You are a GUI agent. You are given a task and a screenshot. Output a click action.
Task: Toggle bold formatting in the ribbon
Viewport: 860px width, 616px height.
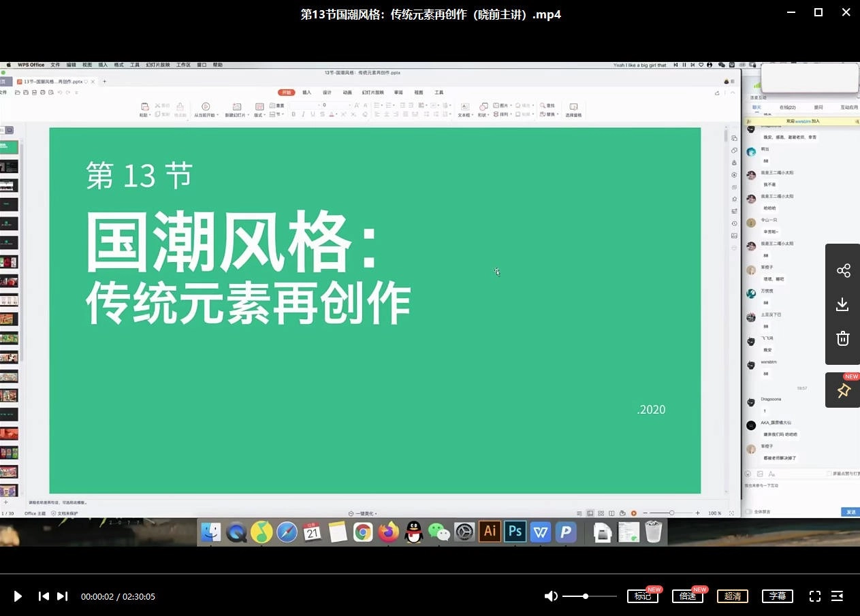293,114
